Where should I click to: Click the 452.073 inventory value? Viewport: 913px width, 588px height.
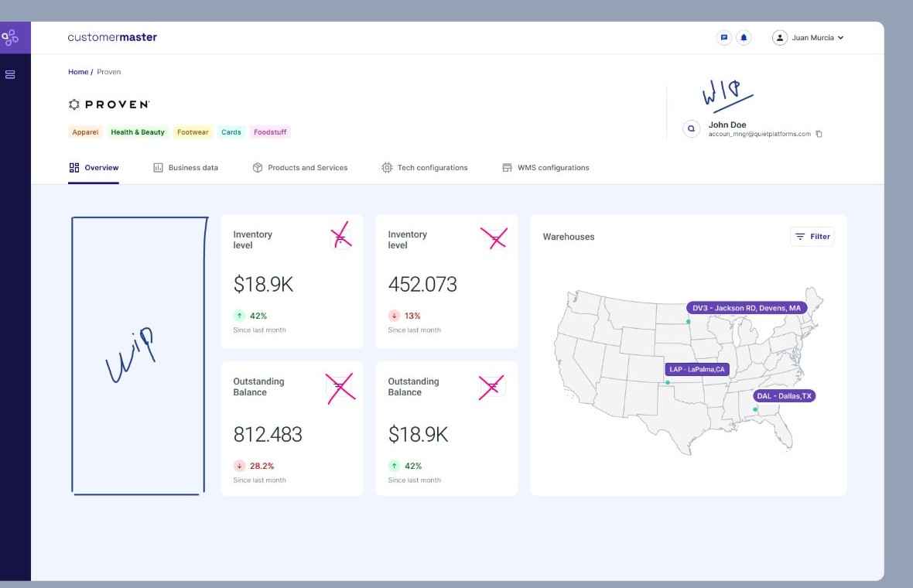tap(422, 284)
